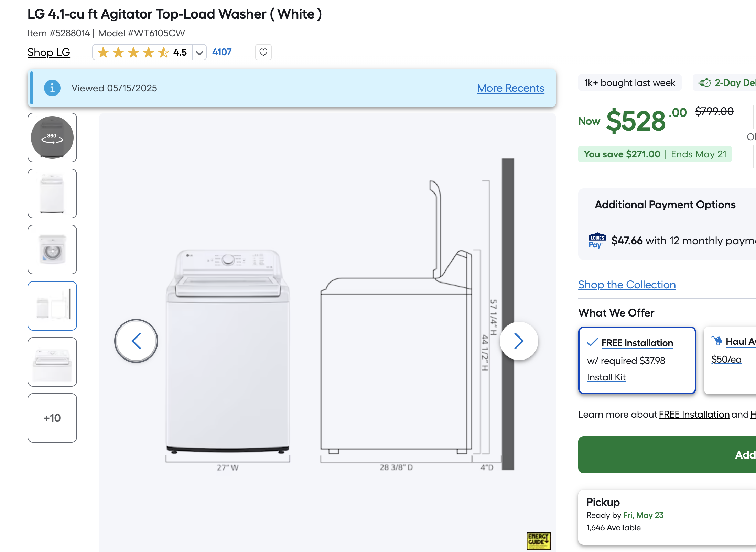Show next product image arrow

pos(519,341)
